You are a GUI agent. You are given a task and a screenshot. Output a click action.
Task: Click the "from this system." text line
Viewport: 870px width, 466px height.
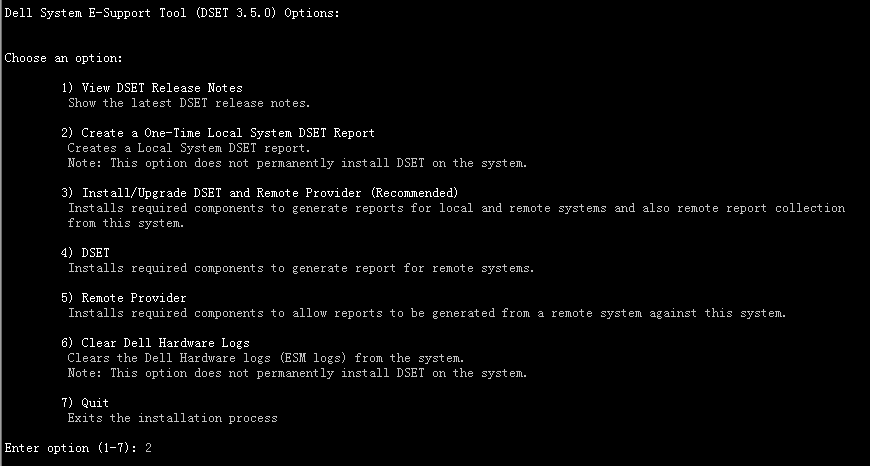point(126,223)
